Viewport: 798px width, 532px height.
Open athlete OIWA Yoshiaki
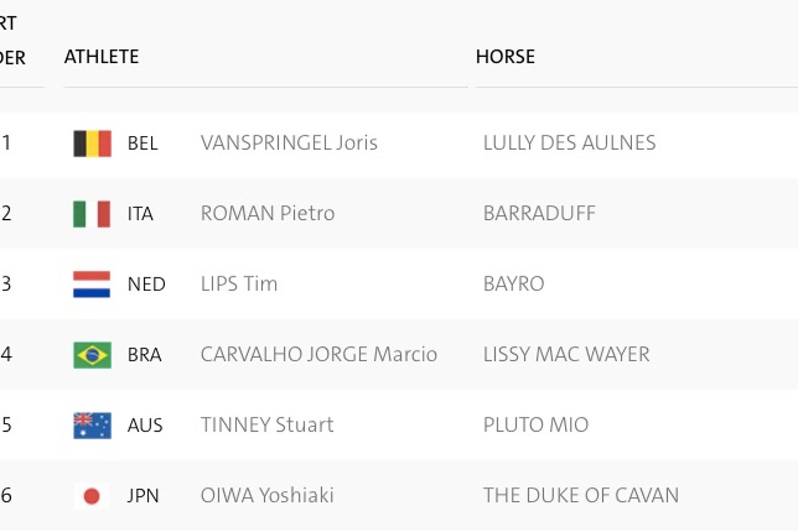coord(267,496)
